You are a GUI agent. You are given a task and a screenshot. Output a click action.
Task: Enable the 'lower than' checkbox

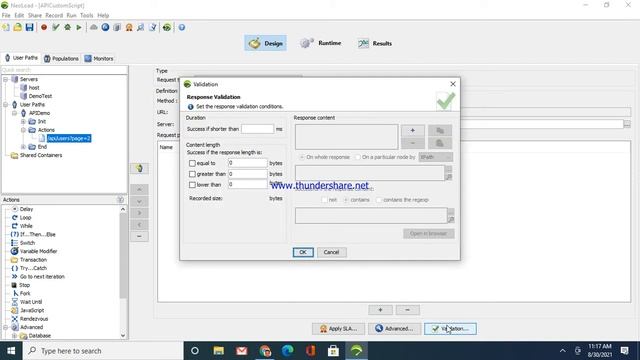coord(192,185)
